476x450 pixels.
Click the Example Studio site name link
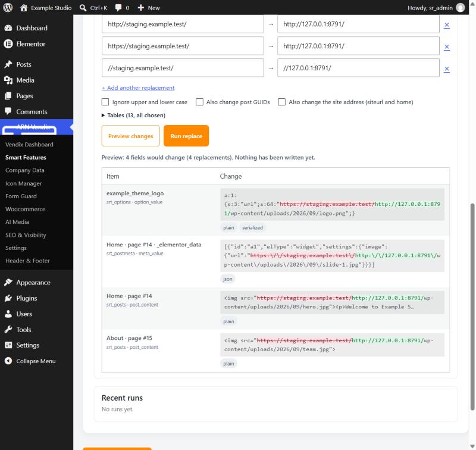[x=51, y=8]
